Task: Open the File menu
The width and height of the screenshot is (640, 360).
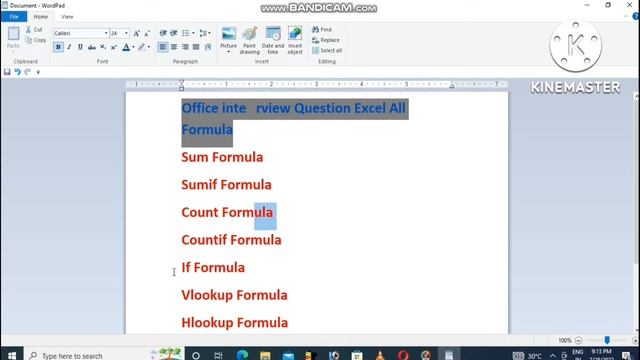Action: click(x=14, y=17)
